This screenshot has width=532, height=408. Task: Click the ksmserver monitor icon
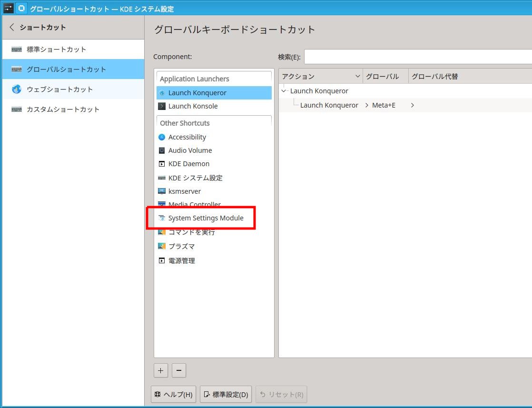coord(162,191)
